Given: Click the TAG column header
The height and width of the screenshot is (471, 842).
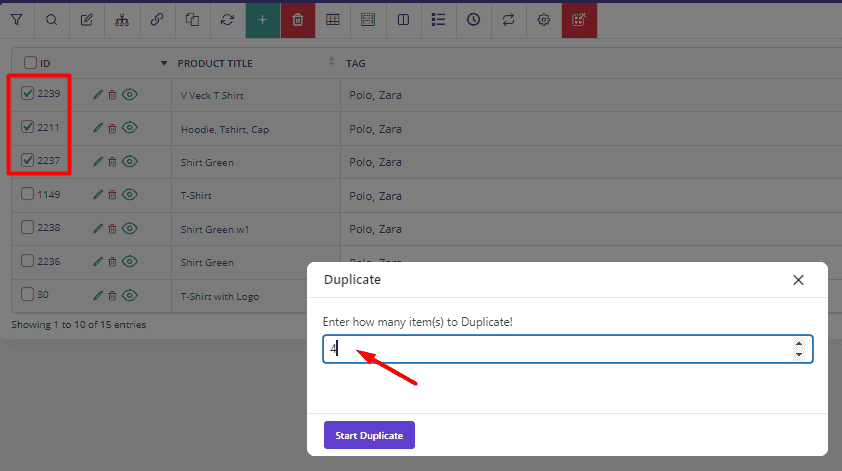Looking at the screenshot, I should click(x=355, y=63).
